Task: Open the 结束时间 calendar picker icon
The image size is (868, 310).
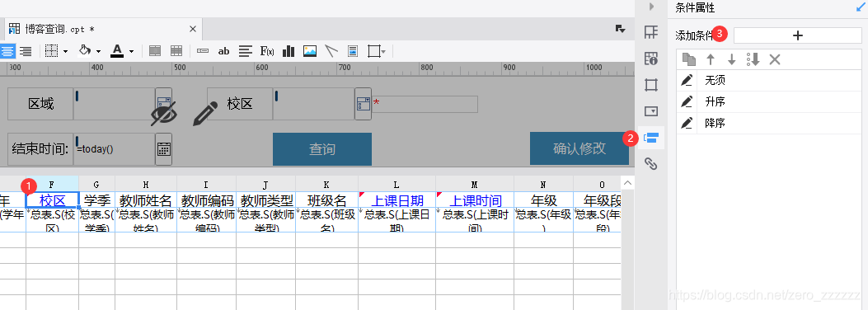Action: [x=163, y=149]
